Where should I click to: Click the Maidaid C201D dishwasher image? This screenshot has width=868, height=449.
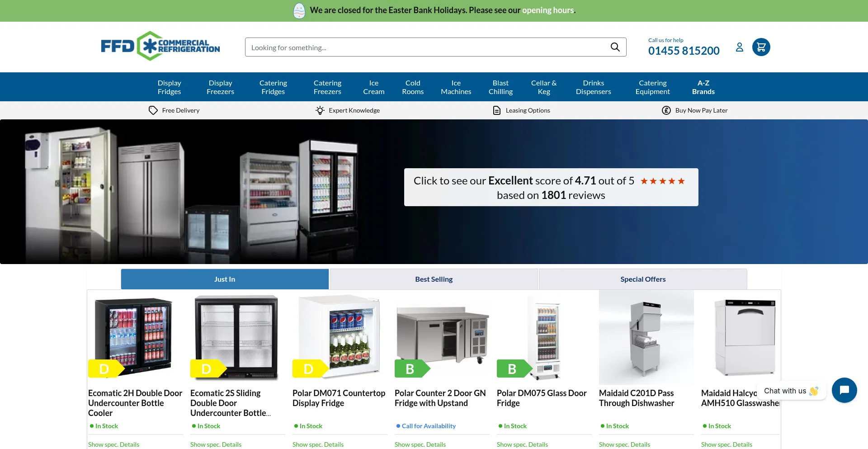pos(646,337)
